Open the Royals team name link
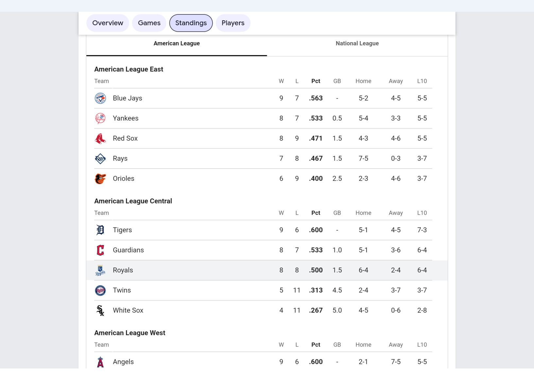The image size is (534, 392). coord(123,270)
